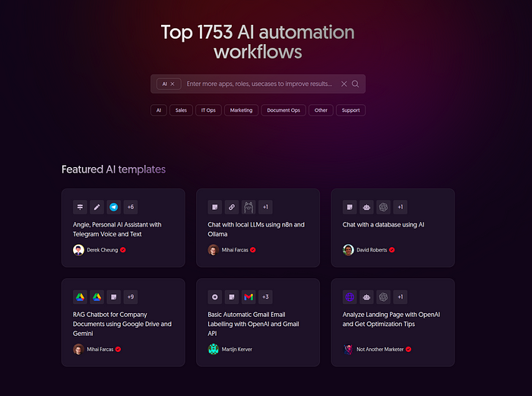Open 'RAG Chatbot for Company Documents' template

pyautogui.click(x=122, y=324)
